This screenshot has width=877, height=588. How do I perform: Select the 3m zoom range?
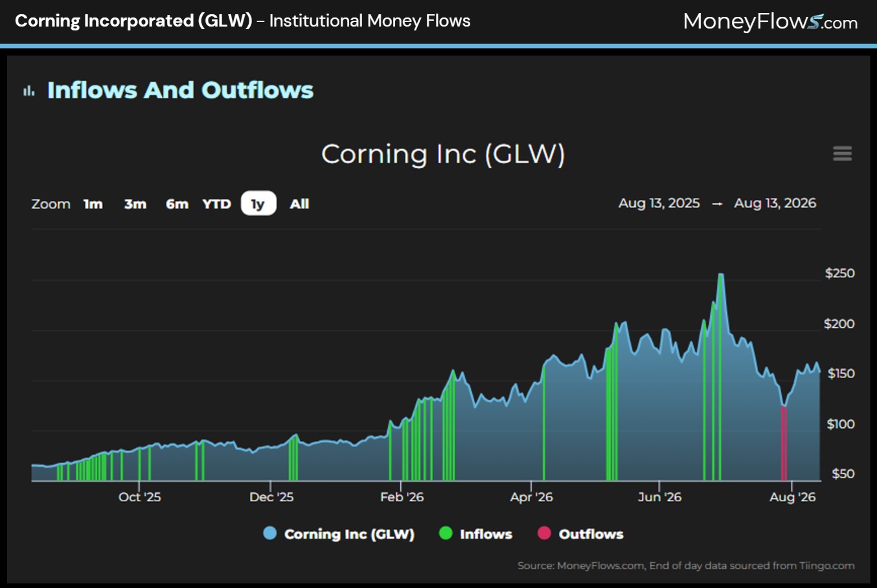(135, 204)
